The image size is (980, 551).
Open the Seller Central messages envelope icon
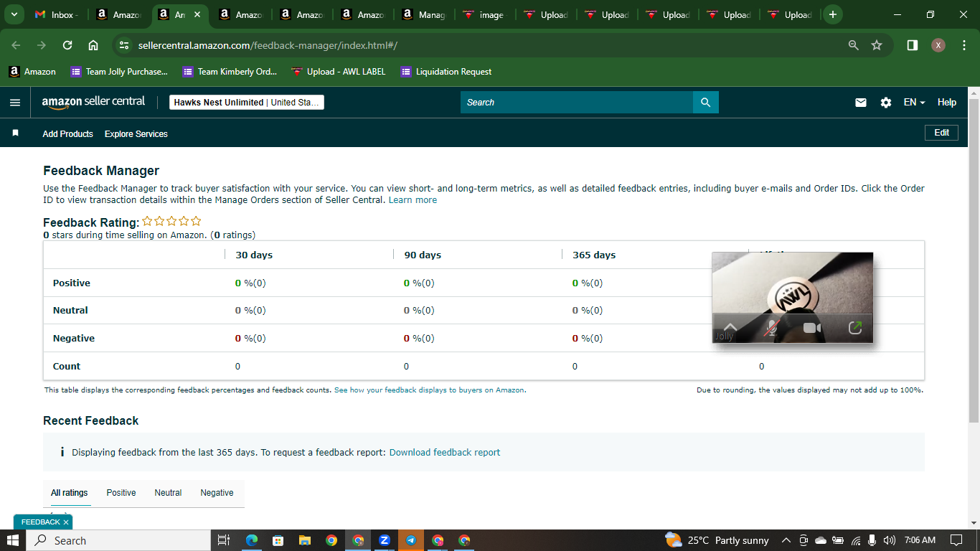pyautogui.click(x=861, y=103)
